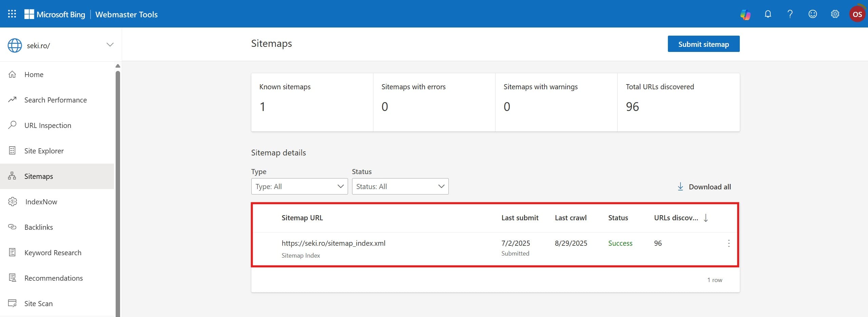Image resolution: width=868 pixels, height=317 pixels.
Task: Select the URL Inspection tool
Action: point(47,125)
